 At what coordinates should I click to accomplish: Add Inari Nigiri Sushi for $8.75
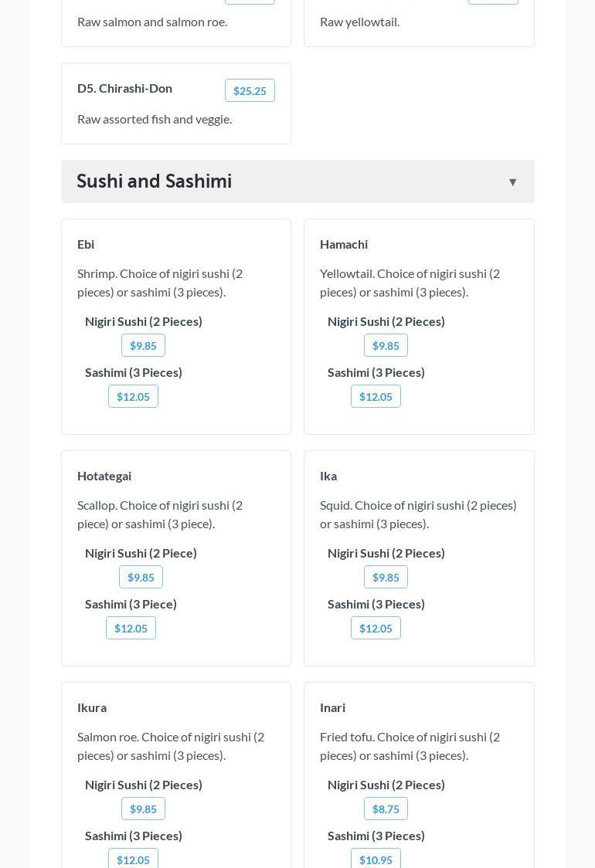point(386,809)
